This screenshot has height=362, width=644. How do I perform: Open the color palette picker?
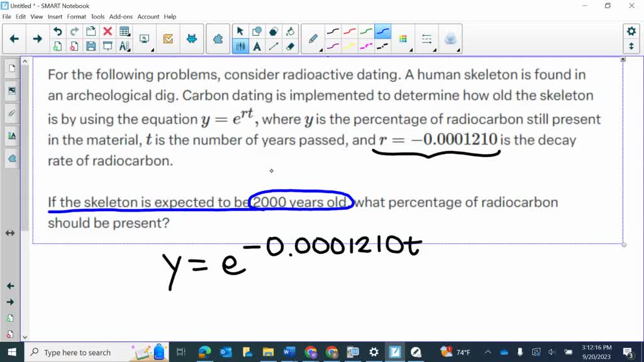(402, 38)
